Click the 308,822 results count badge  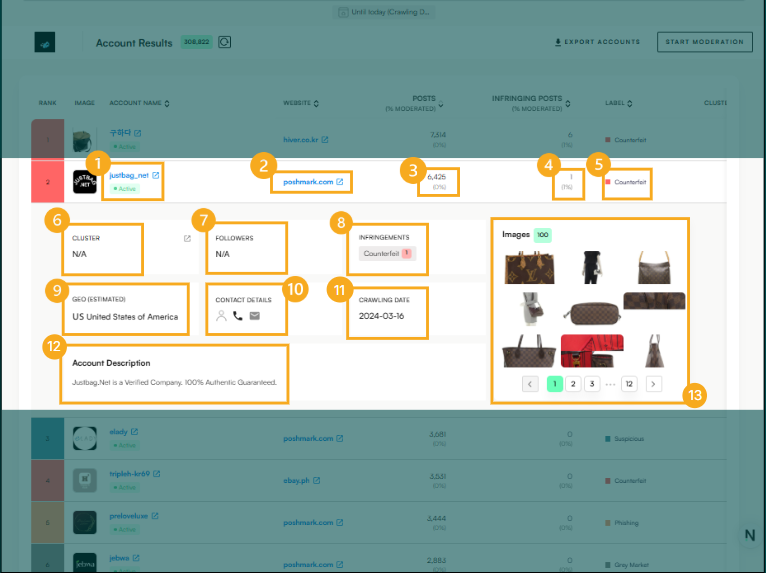196,42
